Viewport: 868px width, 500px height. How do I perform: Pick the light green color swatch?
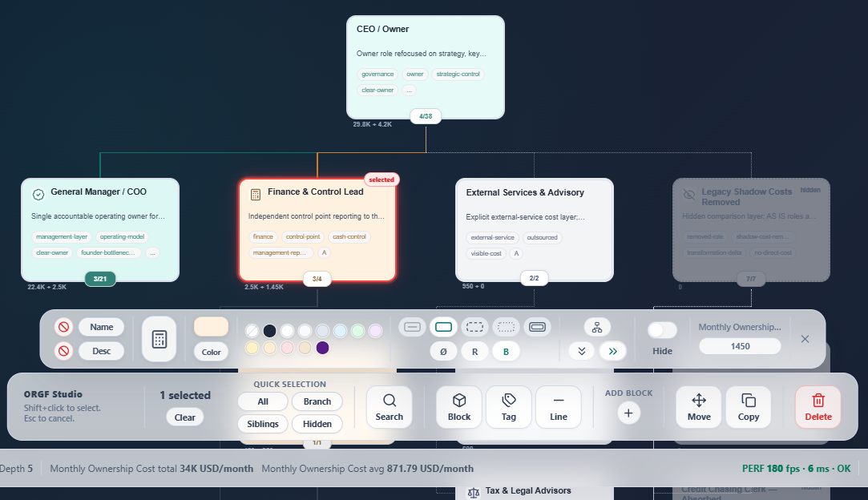357,331
